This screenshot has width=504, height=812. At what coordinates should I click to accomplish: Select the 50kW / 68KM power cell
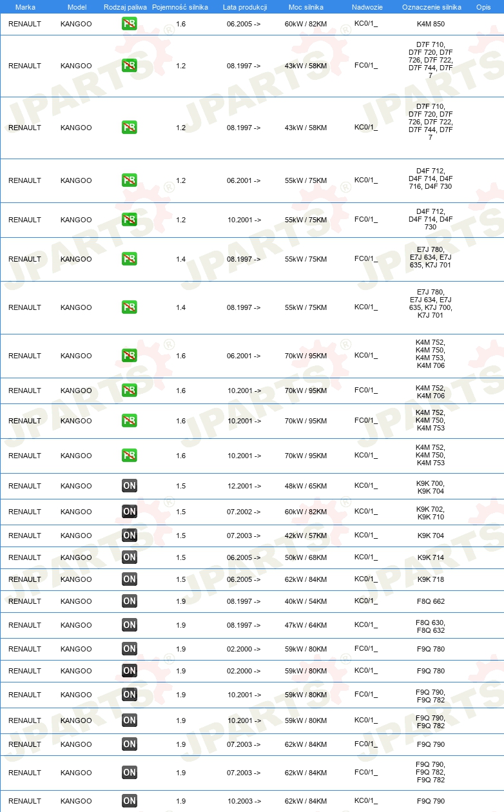click(305, 557)
